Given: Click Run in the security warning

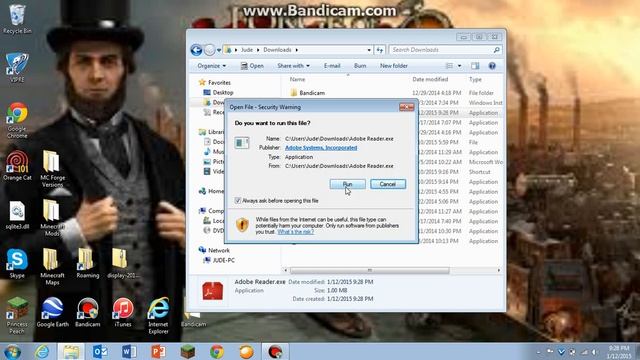Looking at the screenshot, I should [347, 184].
